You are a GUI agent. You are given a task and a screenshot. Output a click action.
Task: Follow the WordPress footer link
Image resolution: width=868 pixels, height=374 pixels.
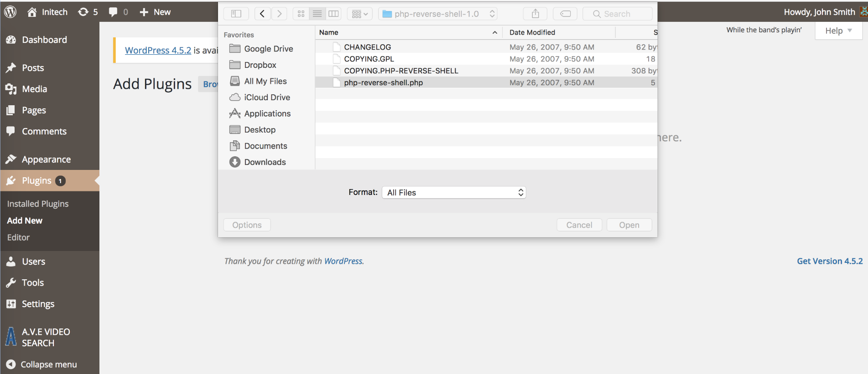click(x=343, y=261)
